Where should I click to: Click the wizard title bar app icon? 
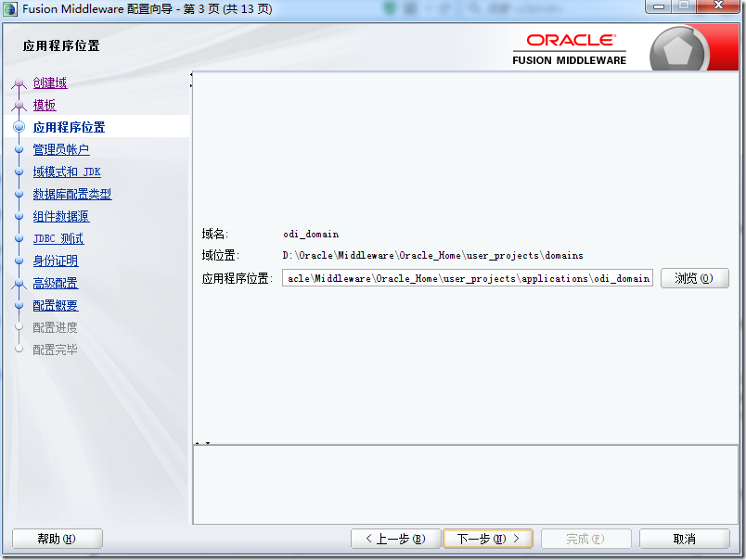click(10, 9)
